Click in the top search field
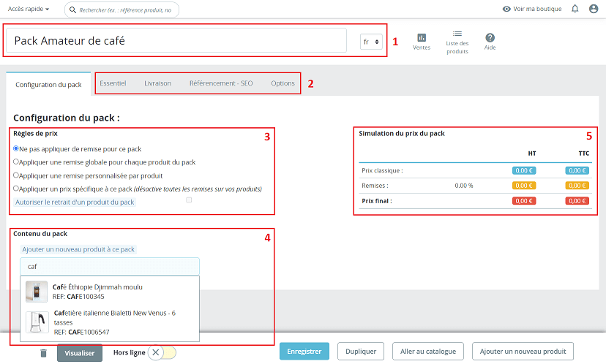The height and width of the screenshot is (364, 606). (124, 10)
